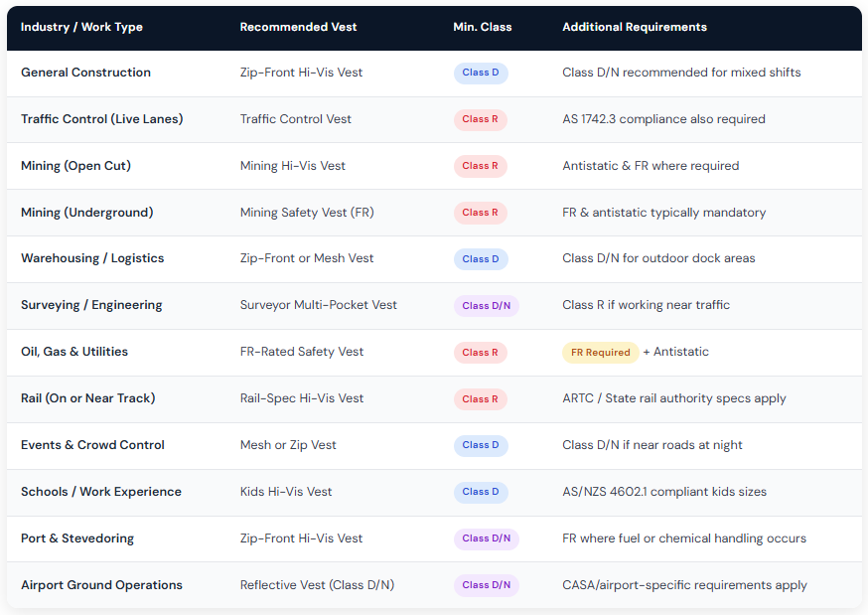Click the Class R badge in Rail row
Screen dimensions: 868x615
click(x=481, y=399)
